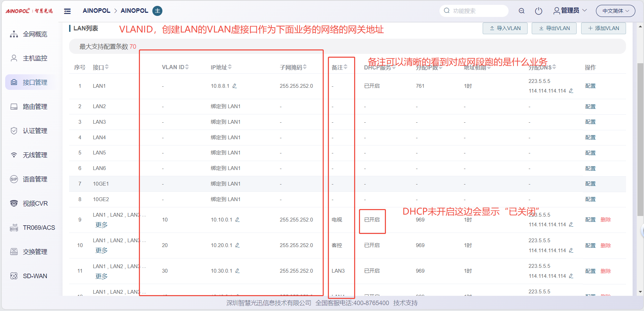Viewport: 644px width, 311px height.
Task: Click the blue 主 badge next to AINOPOL
Action: [x=158, y=11]
